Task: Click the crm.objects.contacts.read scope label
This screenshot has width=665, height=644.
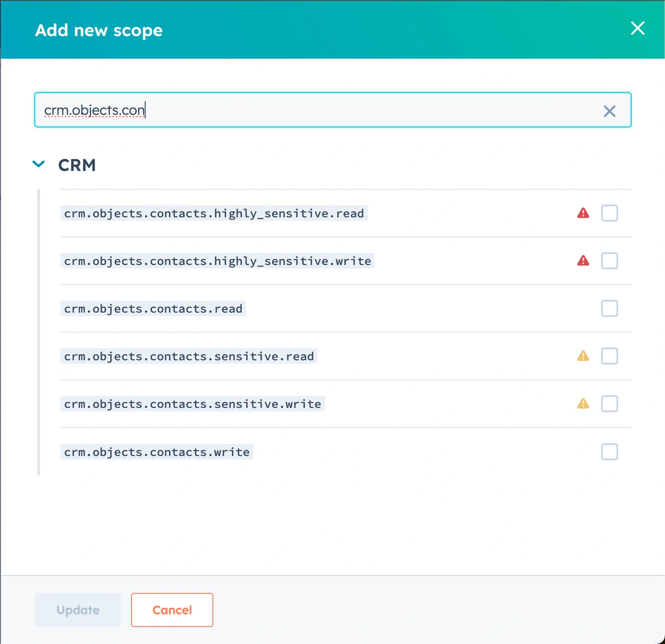Action: click(153, 308)
